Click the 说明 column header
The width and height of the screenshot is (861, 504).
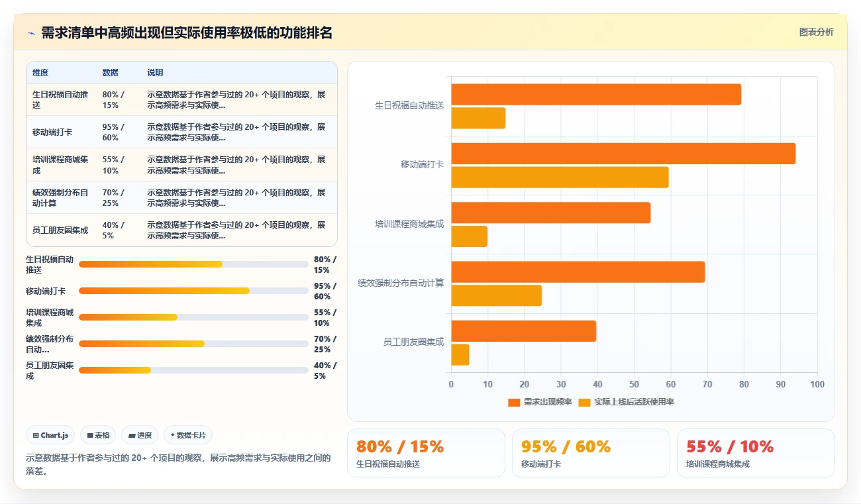(x=155, y=73)
